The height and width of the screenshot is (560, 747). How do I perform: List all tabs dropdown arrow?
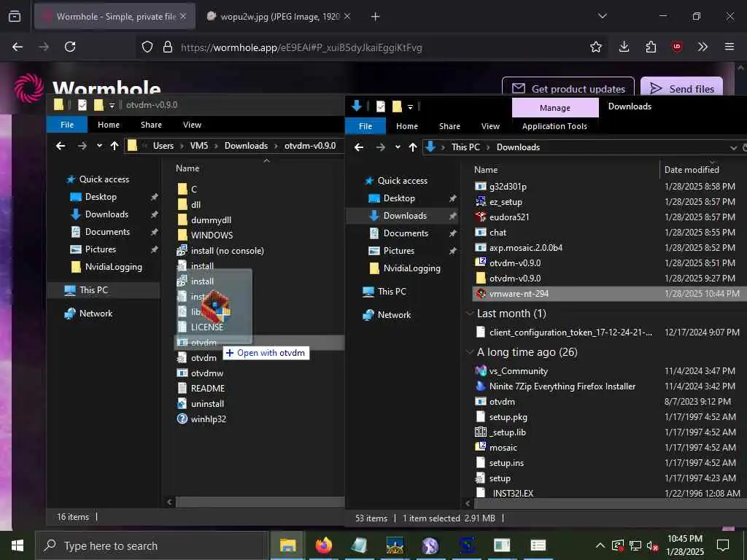(602, 17)
